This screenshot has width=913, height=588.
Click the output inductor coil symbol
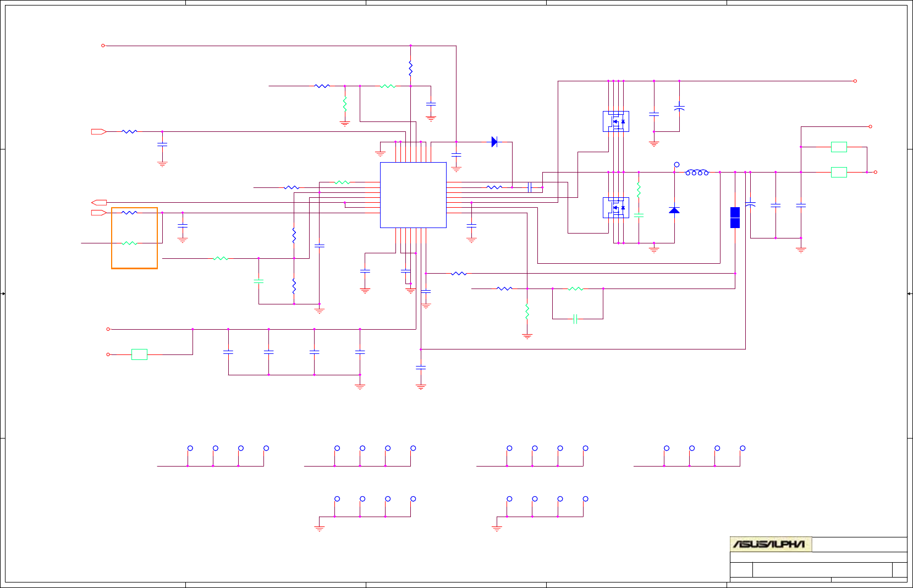point(697,173)
